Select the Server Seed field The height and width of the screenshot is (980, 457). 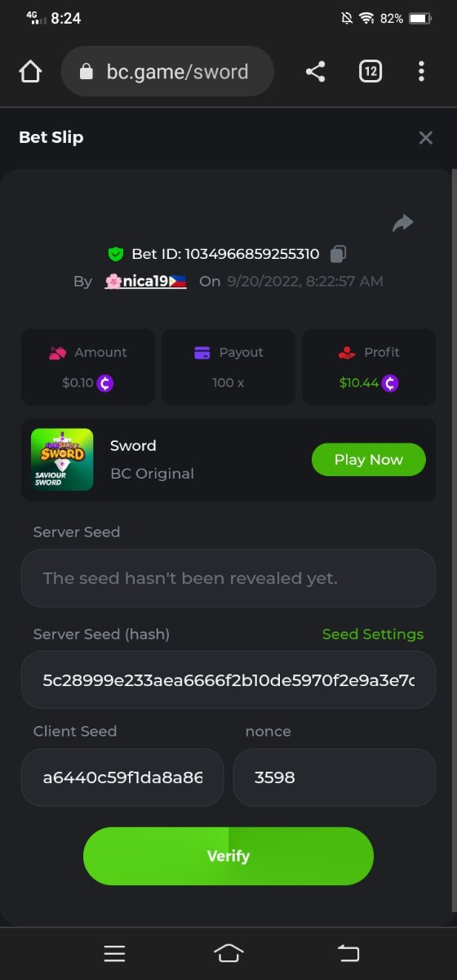click(228, 578)
